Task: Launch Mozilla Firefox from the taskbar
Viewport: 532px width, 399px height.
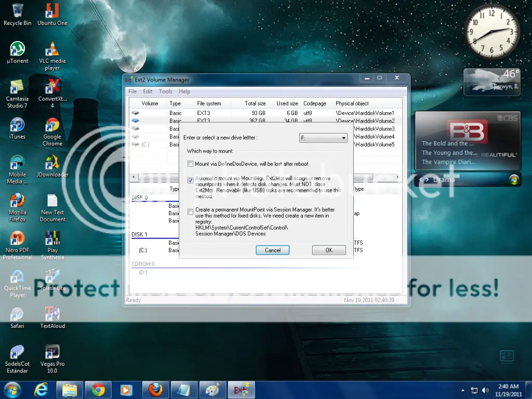Action: point(155,390)
